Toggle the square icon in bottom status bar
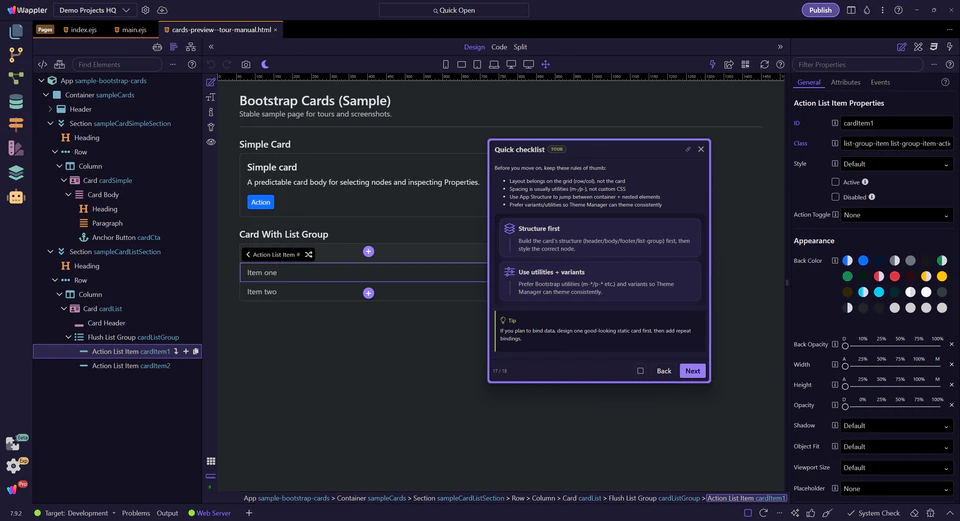Image resolution: width=960 pixels, height=521 pixels. pos(748,513)
